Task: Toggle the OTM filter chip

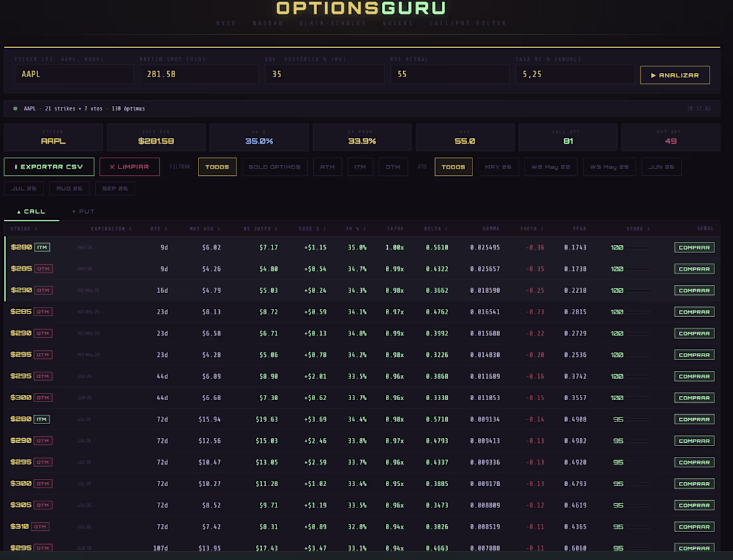Action: pos(392,166)
